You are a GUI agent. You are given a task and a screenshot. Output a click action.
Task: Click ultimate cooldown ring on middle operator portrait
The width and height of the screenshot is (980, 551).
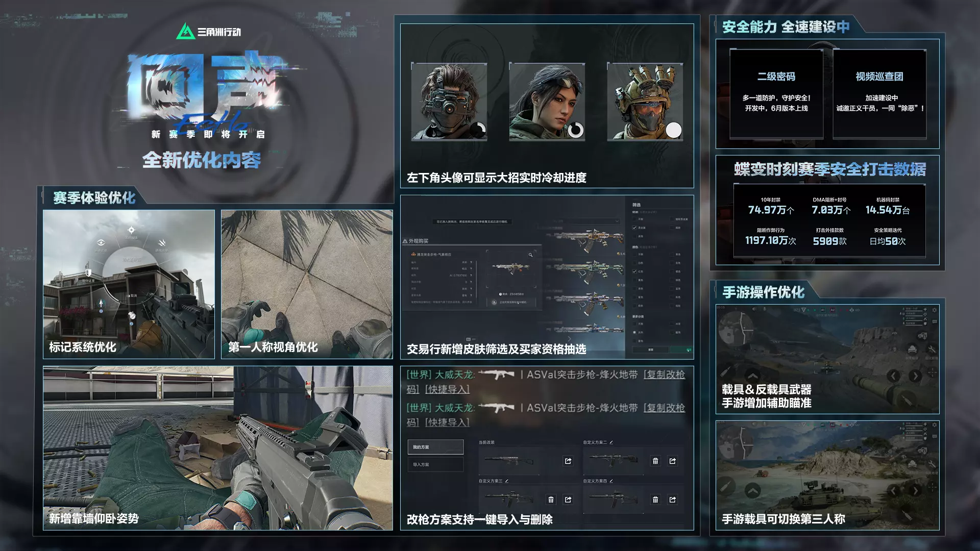(576, 130)
